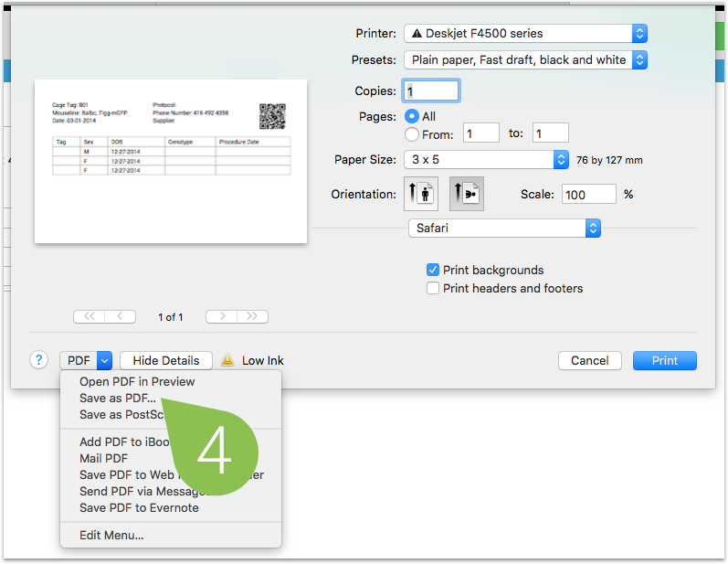Open the help question mark button

click(39, 360)
